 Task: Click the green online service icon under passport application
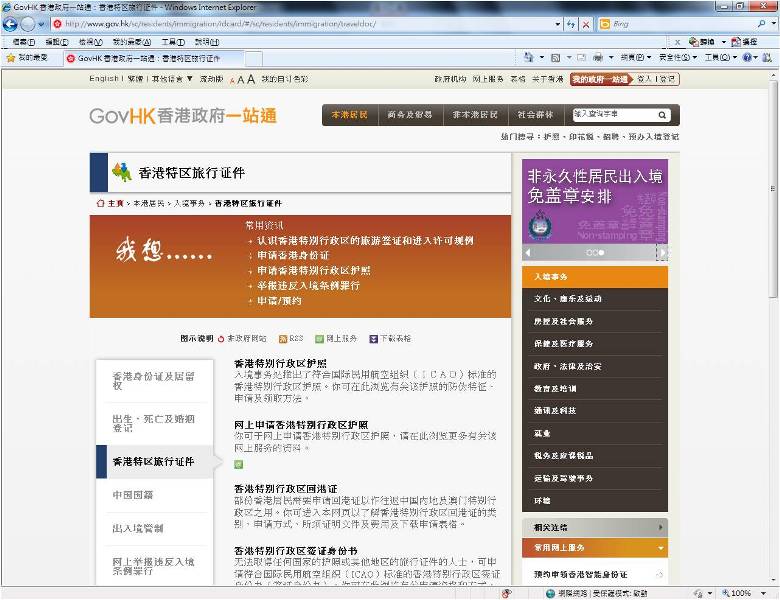(x=239, y=464)
